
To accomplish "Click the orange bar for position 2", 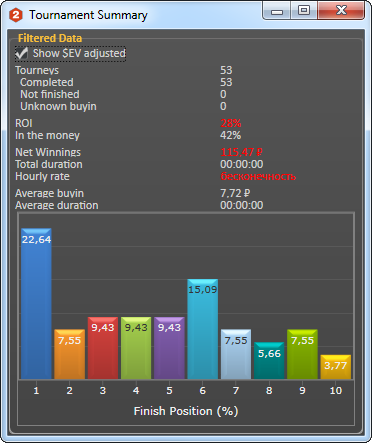I will (x=69, y=354).
